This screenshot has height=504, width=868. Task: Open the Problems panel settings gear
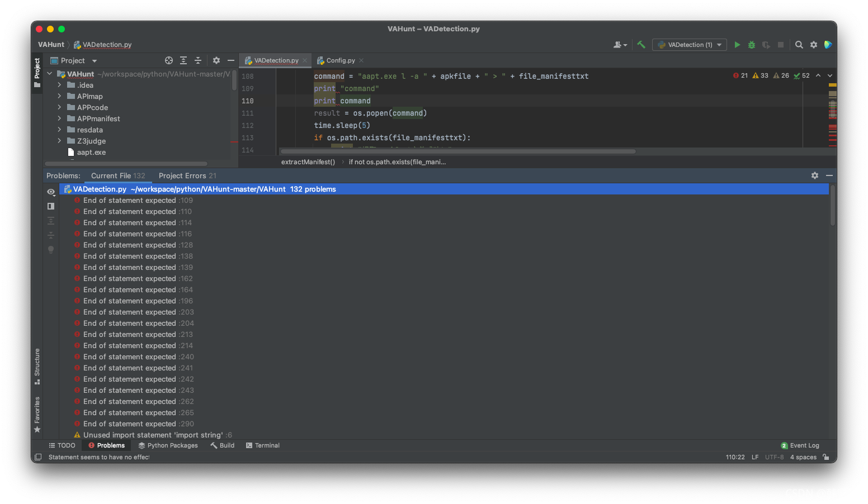[815, 175]
